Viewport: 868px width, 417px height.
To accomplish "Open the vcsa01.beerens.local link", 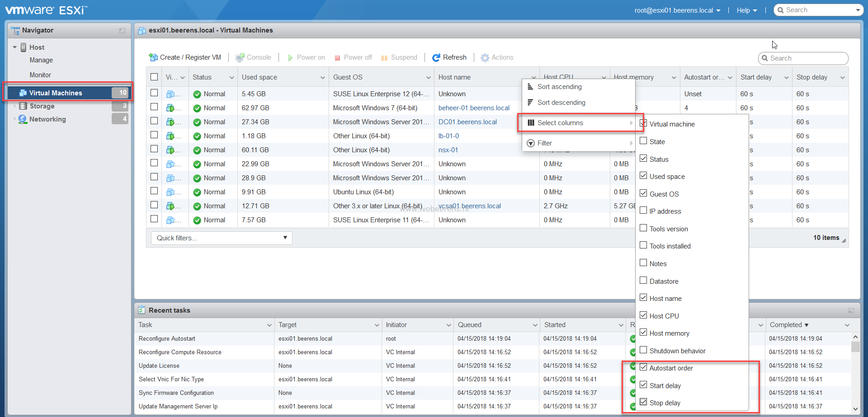I will (x=470, y=206).
